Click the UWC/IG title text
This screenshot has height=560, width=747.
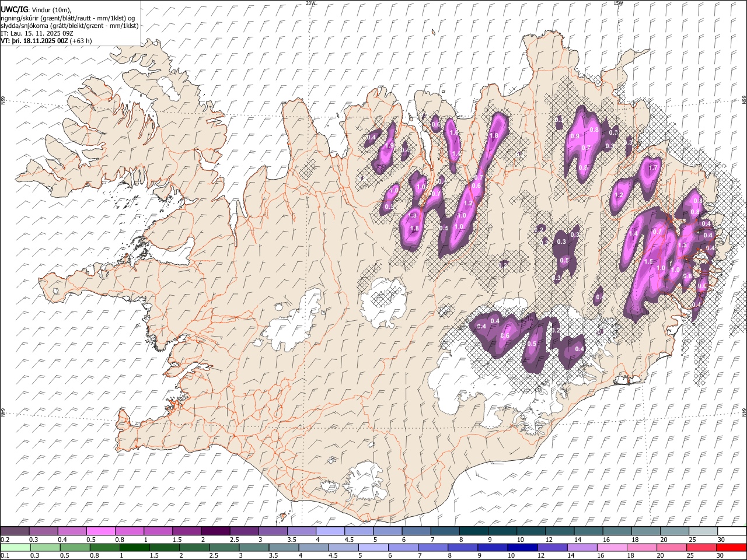click(x=14, y=9)
